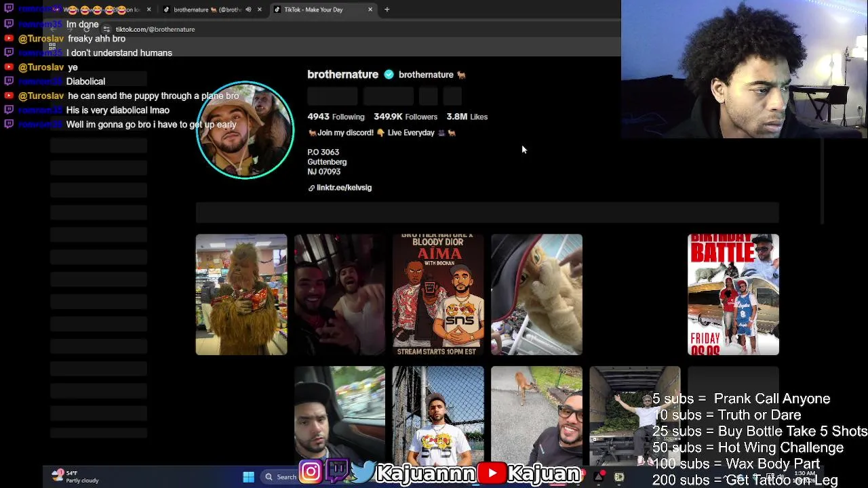The width and height of the screenshot is (868, 488).
Task: Open the 'AIMA with Bochan' stream poster video
Action: point(438,294)
